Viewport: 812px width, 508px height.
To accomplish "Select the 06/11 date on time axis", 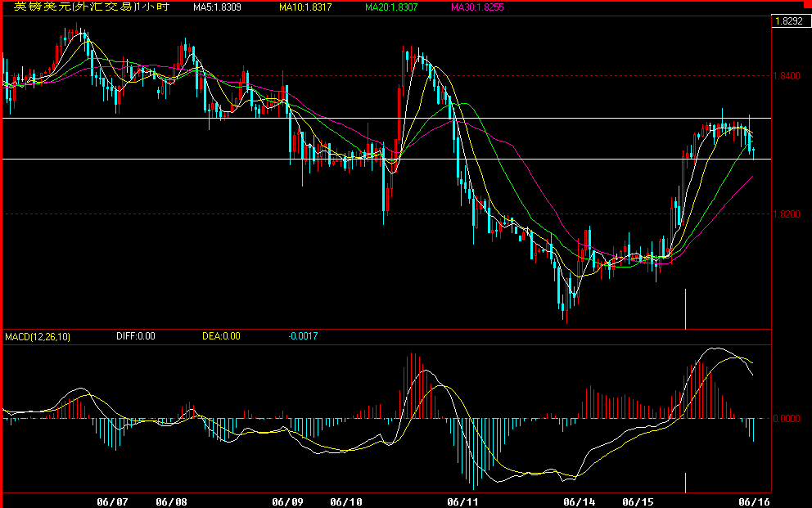I will click(x=463, y=501).
